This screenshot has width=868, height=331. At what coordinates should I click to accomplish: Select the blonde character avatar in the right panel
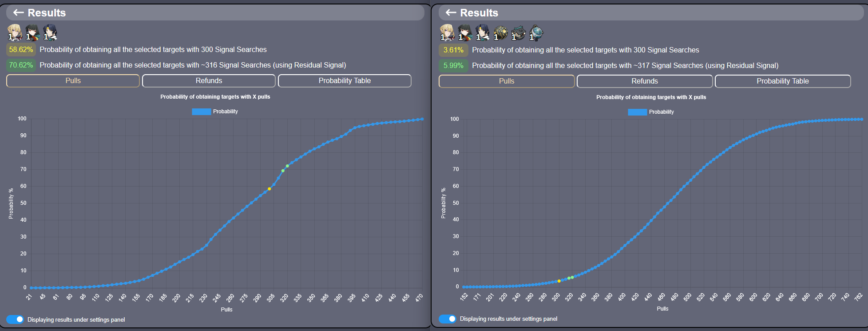(x=447, y=32)
